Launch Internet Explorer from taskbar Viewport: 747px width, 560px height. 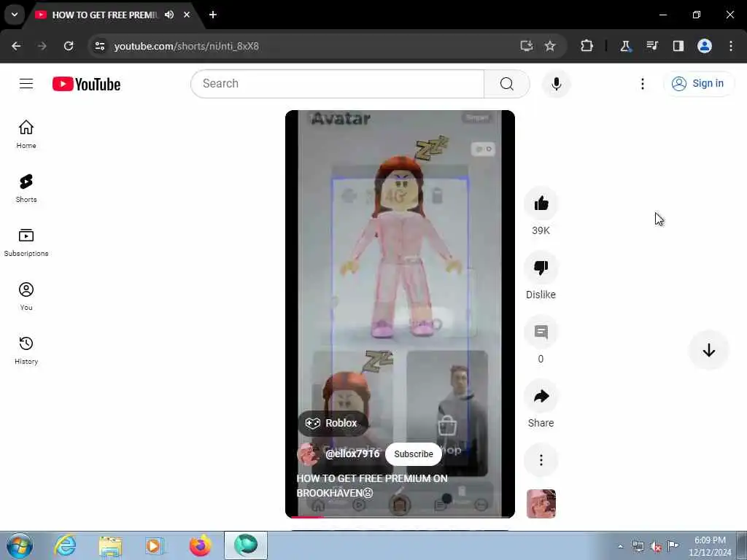point(65,545)
